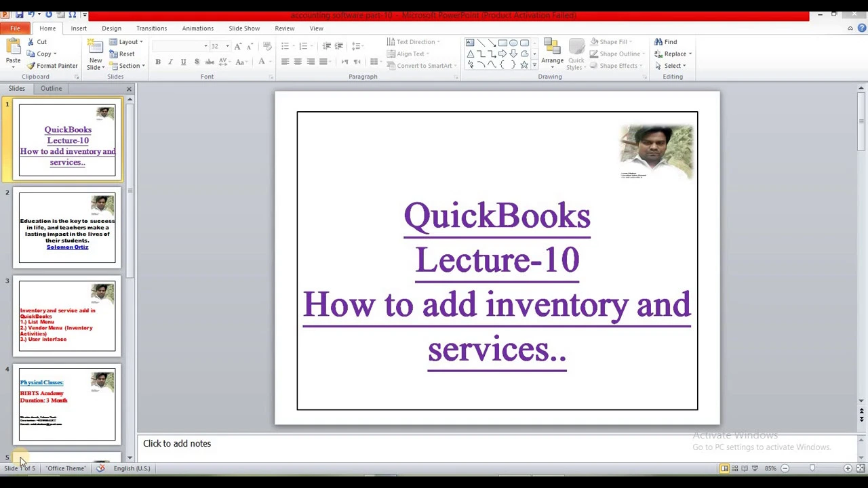Viewport: 868px width, 488px height.
Task: Switch to Slide Sorter view in status bar
Action: pyautogui.click(x=734, y=468)
